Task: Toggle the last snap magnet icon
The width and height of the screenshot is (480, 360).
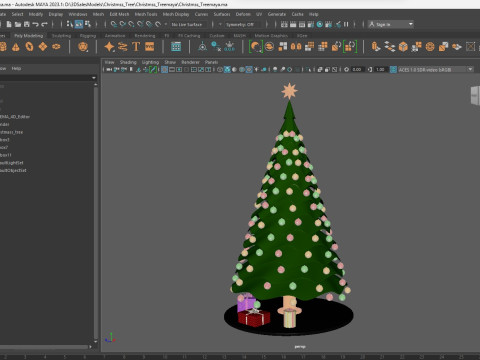Action: pos(158,24)
